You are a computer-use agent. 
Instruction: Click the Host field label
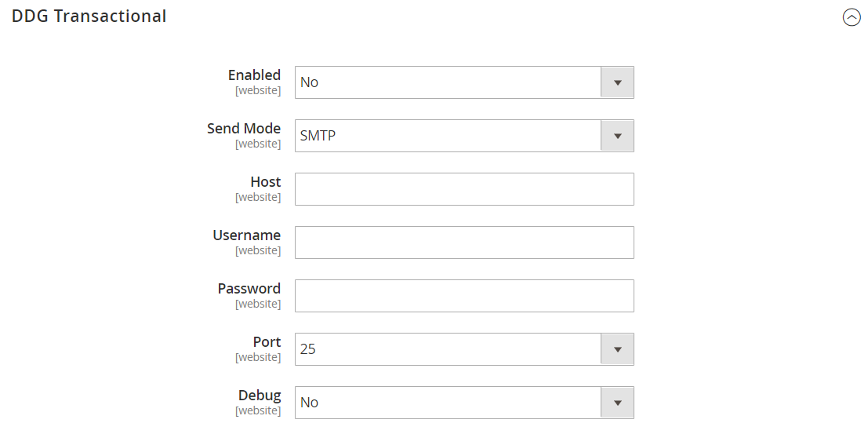(x=265, y=182)
